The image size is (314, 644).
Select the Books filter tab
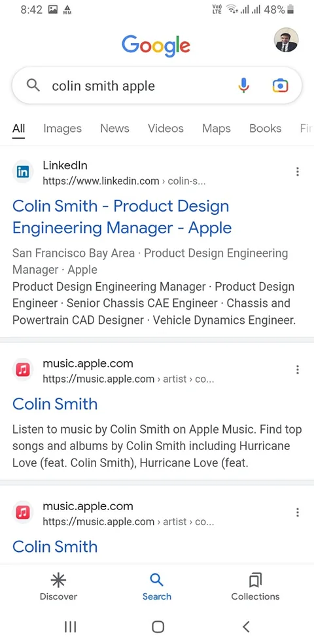pyautogui.click(x=266, y=128)
